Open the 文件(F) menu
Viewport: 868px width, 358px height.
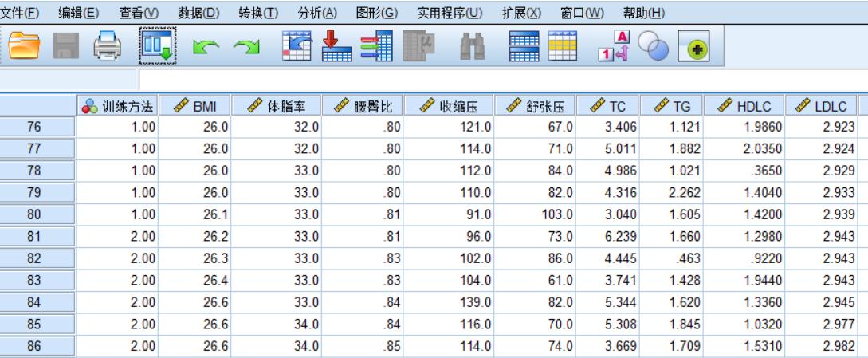pos(19,13)
